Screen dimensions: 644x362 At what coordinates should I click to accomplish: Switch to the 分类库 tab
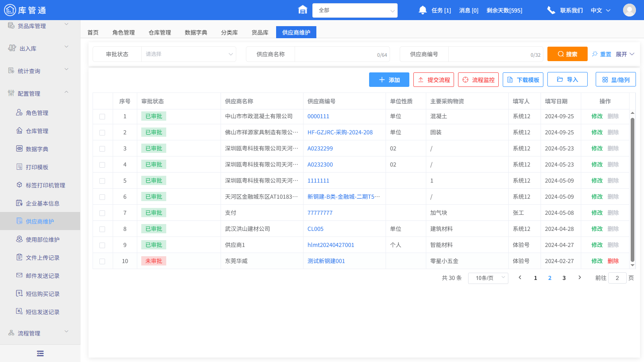[x=229, y=33]
